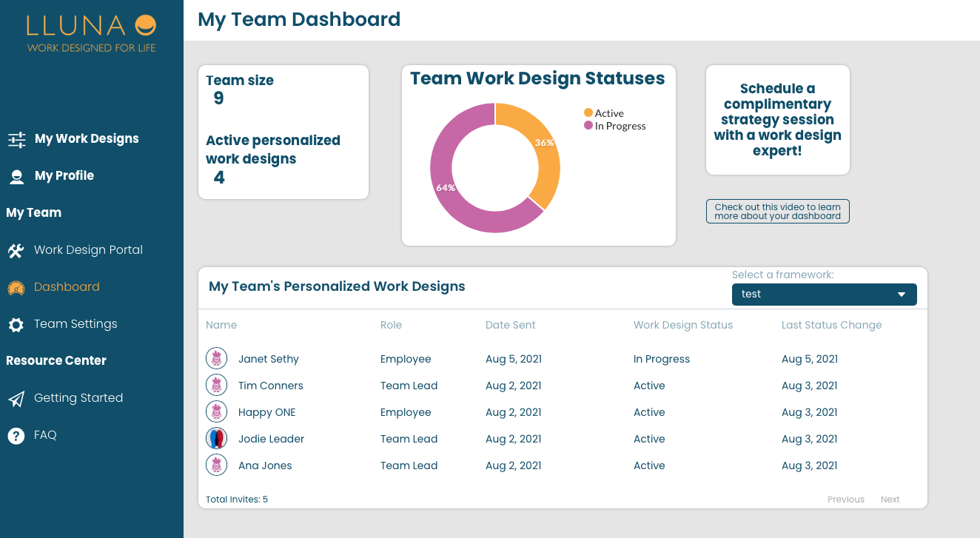Click the pink In Progress legend swatch
This screenshot has width=980, height=538.
(x=588, y=125)
